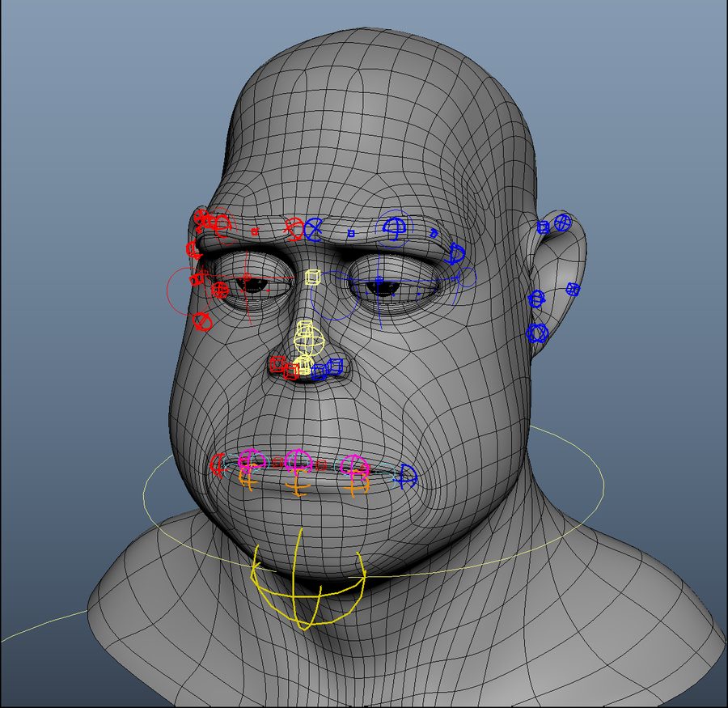Select the center magenta upper lip control
This screenshot has height=708, width=728.
[x=298, y=461]
